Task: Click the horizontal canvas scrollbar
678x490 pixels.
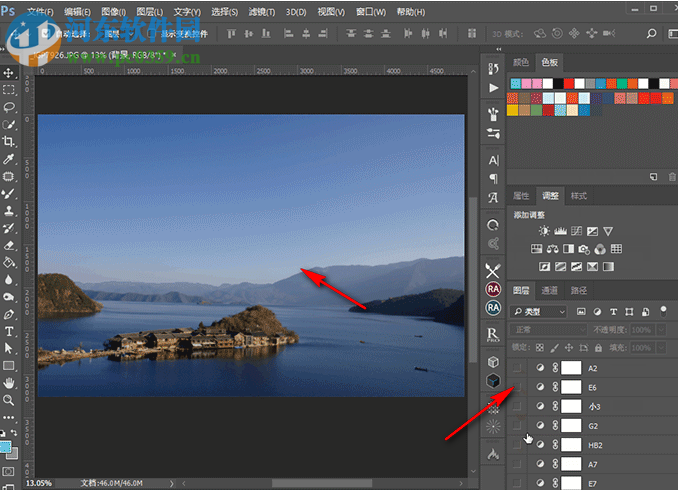Action: 322,483
